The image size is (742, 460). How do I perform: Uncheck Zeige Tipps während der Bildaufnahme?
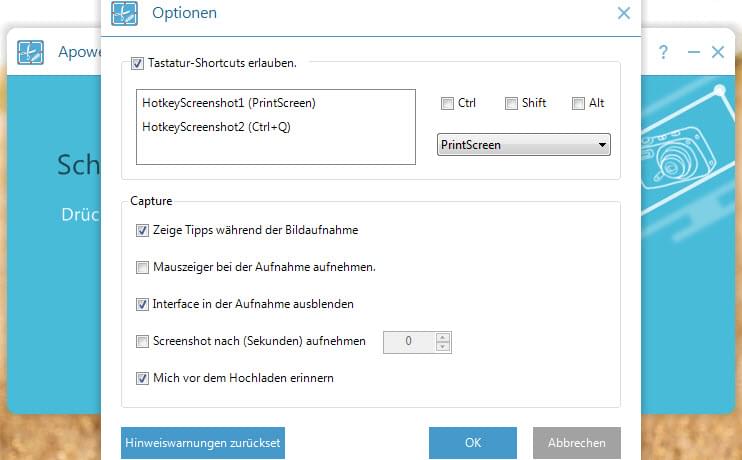(x=141, y=230)
